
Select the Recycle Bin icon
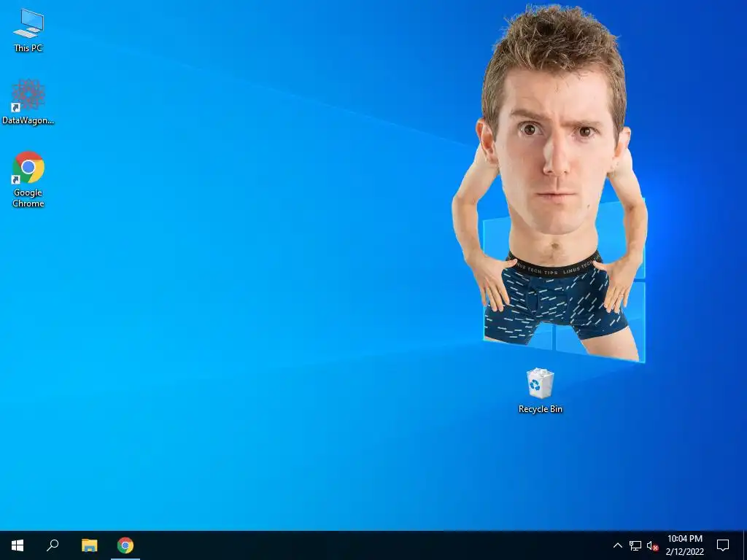[541, 391]
